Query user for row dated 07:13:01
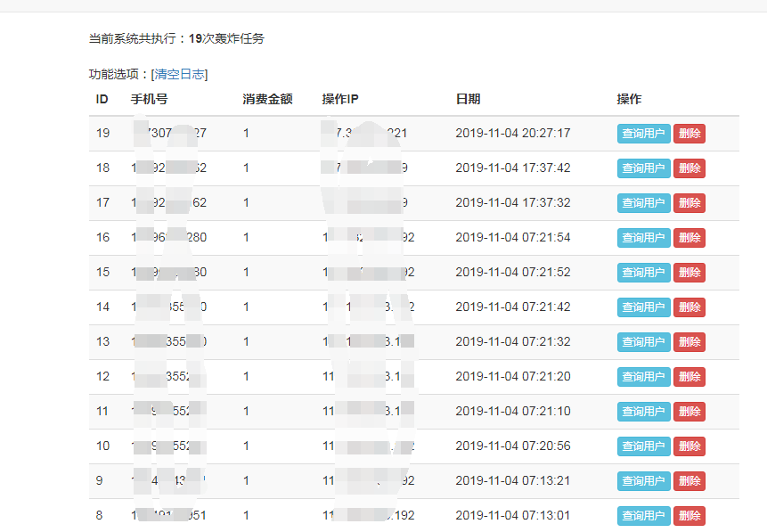This screenshot has height=532, width=767. [x=643, y=516]
